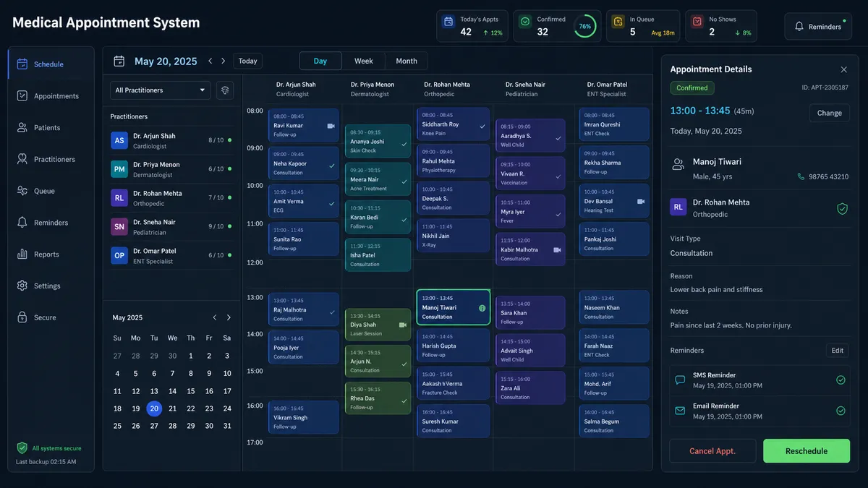Screen dimensions: 868x488
Task: Click the video icon on Diya Shah's Laser Session
Action: (x=402, y=325)
